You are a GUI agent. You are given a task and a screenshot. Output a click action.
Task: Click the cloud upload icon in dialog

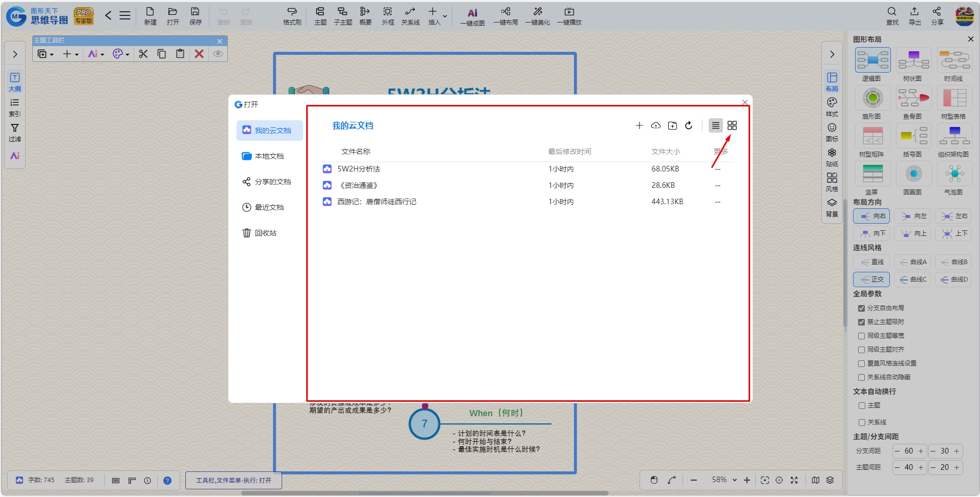656,125
